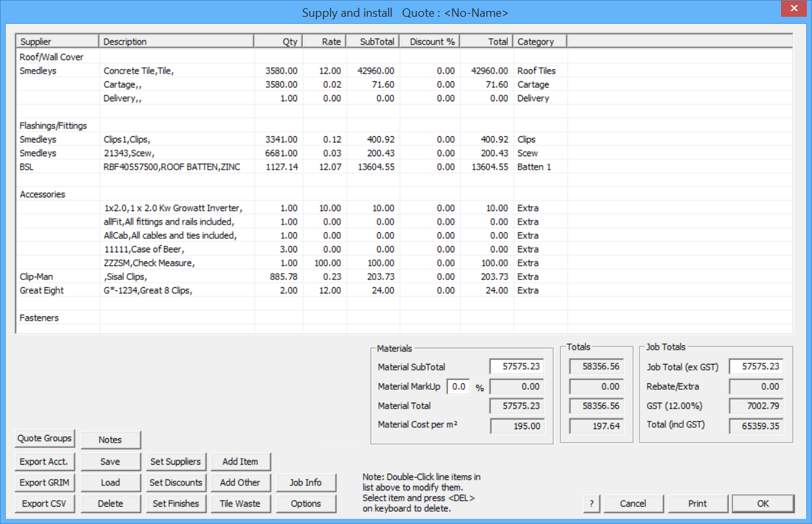Click the Notes button
Image resolution: width=812 pixels, height=524 pixels.
[110, 439]
